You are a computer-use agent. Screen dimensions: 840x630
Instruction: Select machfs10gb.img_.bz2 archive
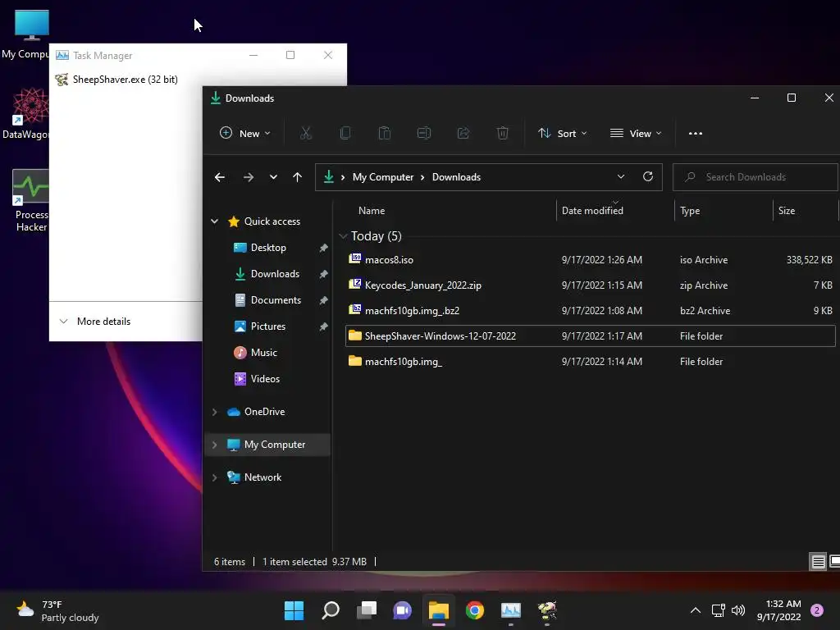tap(590, 311)
